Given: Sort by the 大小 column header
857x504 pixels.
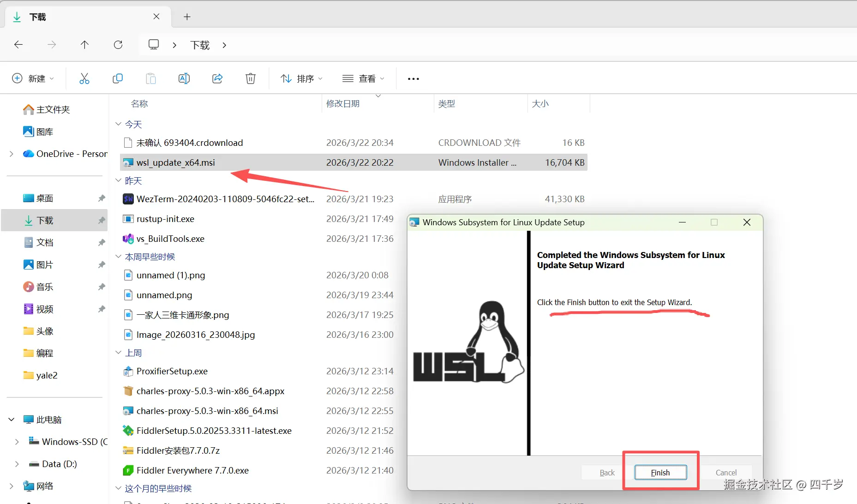Looking at the screenshot, I should [540, 103].
